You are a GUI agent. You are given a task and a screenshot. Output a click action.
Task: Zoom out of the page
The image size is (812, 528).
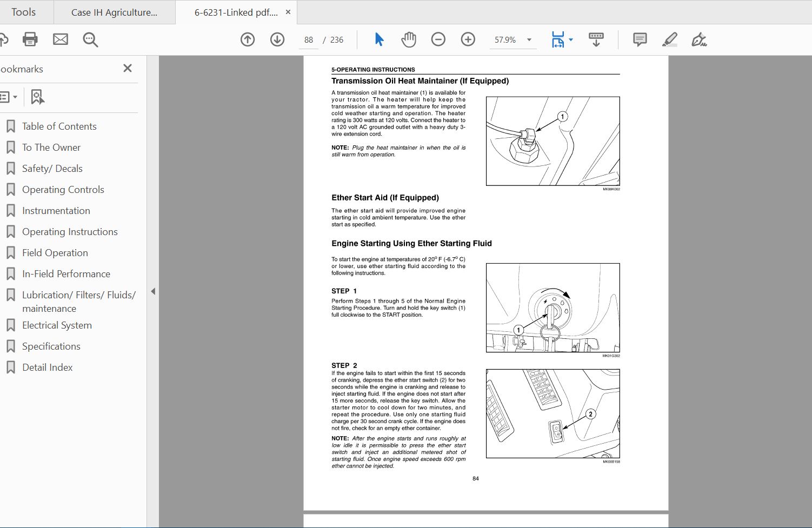pyautogui.click(x=438, y=39)
